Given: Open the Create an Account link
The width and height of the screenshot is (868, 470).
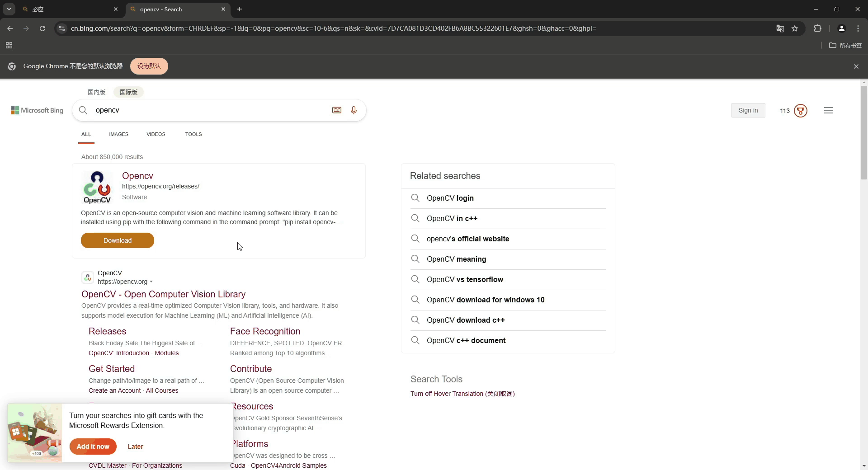Looking at the screenshot, I should tap(115, 390).
